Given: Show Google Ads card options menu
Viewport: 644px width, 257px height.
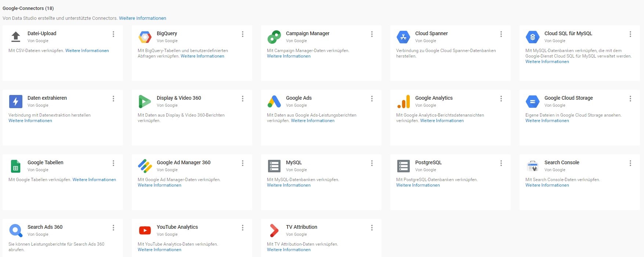Looking at the screenshot, I should pyautogui.click(x=372, y=99).
